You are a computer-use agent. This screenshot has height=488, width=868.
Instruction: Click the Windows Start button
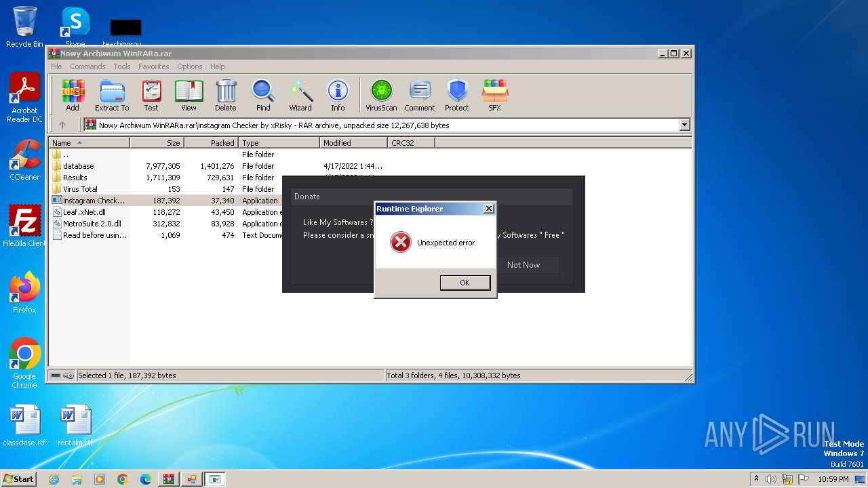tap(19, 479)
